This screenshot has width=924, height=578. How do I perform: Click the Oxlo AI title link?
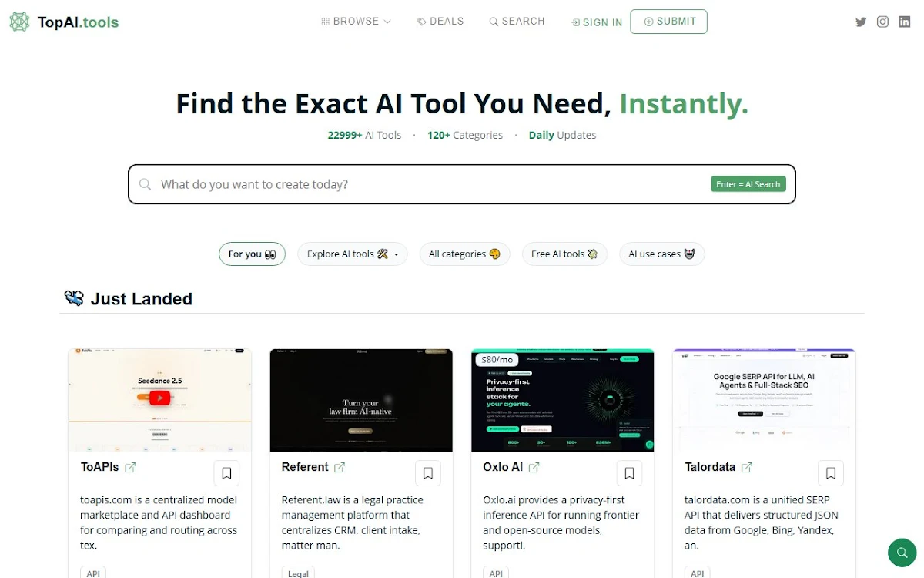click(503, 467)
